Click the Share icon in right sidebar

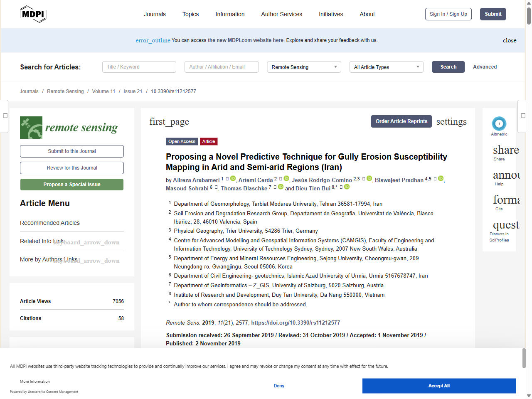[x=505, y=150]
